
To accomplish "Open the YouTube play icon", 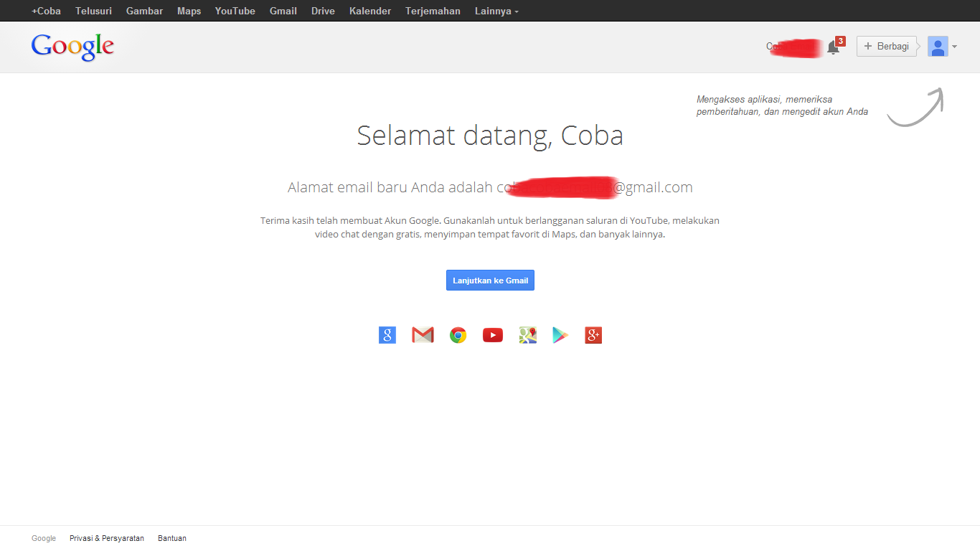I will click(x=493, y=335).
